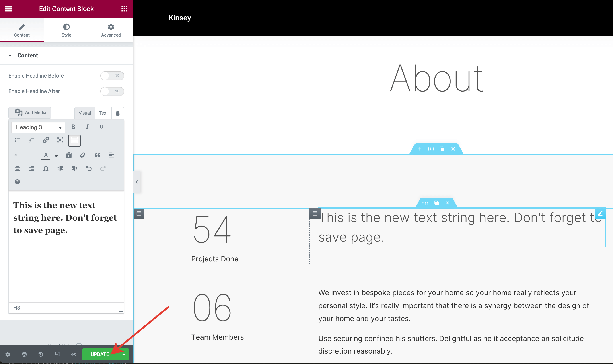Expand save options arrow beside Update
This screenshot has width=613, height=364.
(x=124, y=354)
